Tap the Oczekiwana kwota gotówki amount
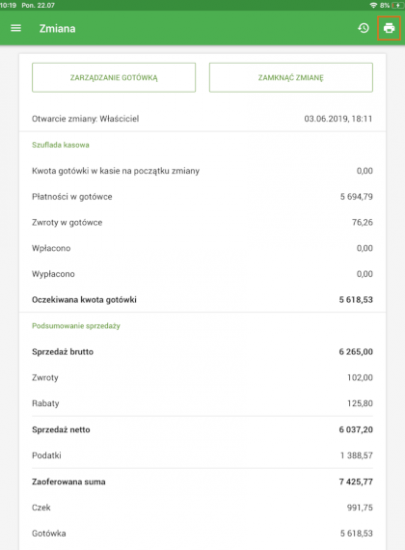 pyautogui.click(x=356, y=300)
